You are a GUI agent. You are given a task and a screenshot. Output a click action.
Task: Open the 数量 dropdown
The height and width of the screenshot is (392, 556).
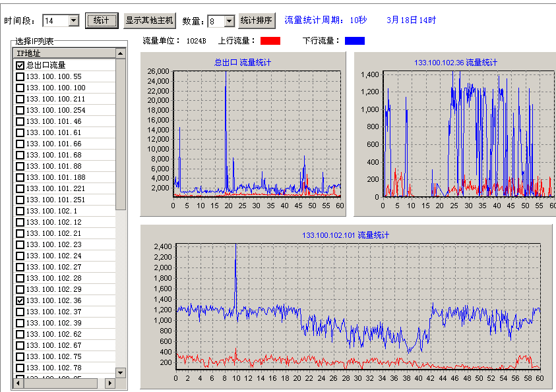coord(229,21)
